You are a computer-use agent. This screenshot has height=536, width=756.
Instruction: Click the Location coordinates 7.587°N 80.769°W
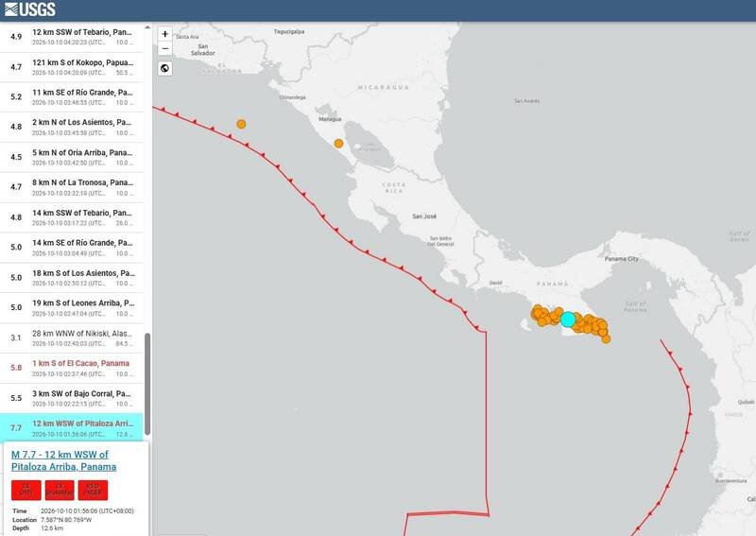click(66, 520)
